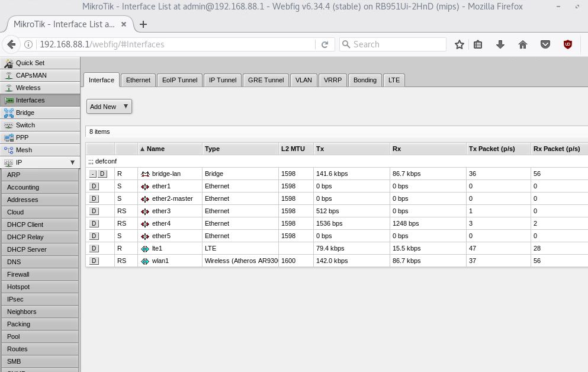588x372 pixels.
Task: Open Firefox bookmarks list icon
Action: pos(478,44)
